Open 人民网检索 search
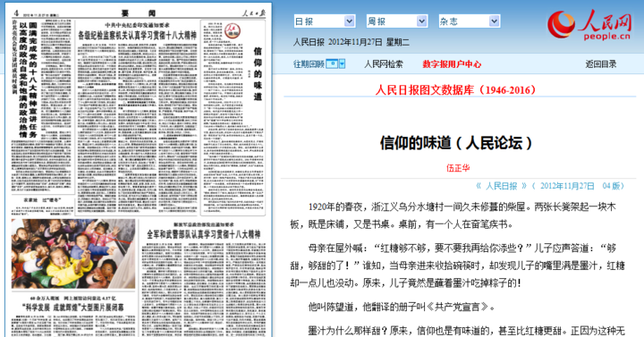Screen dimensions: 644x337 [383, 64]
